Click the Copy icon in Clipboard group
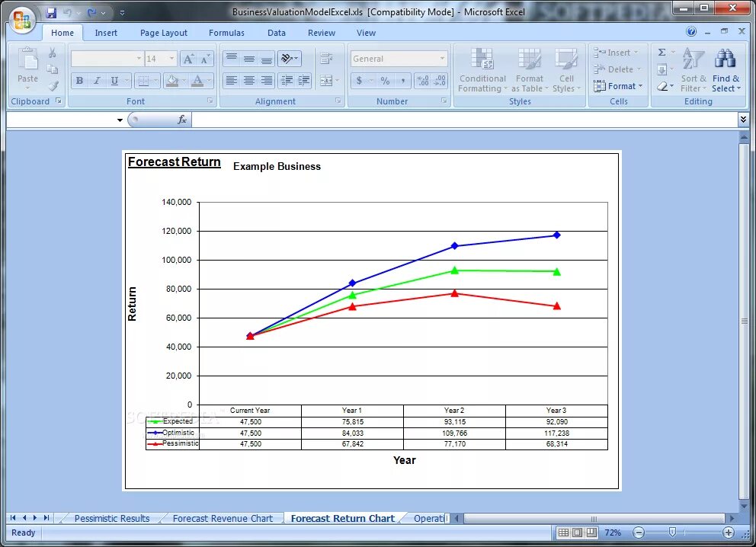This screenshot has width=756, height=547. (53, 69)
